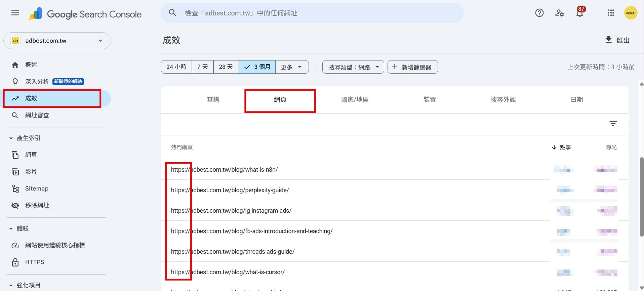Switch to 搜尋外觀 search appearance tab
The width and height of the screenshot is (644, 291).
(503, 99)
